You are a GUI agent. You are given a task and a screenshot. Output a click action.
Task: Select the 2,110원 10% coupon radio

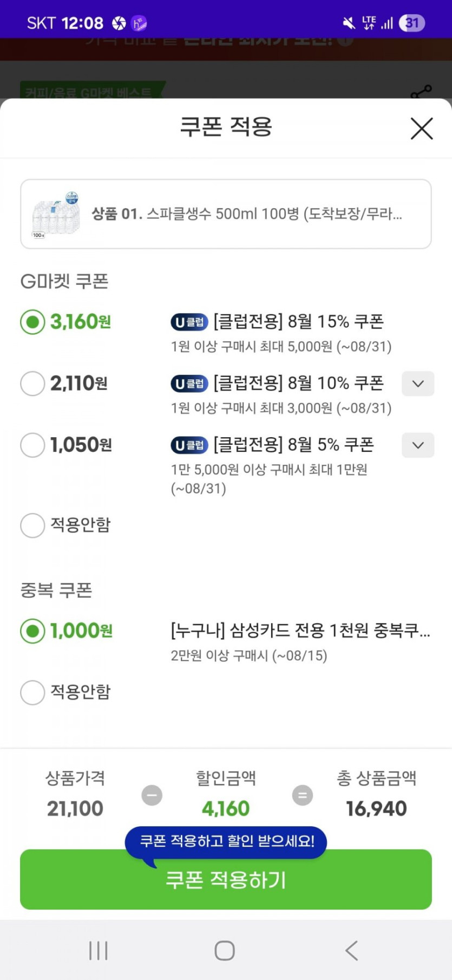(x=32, y=384)
